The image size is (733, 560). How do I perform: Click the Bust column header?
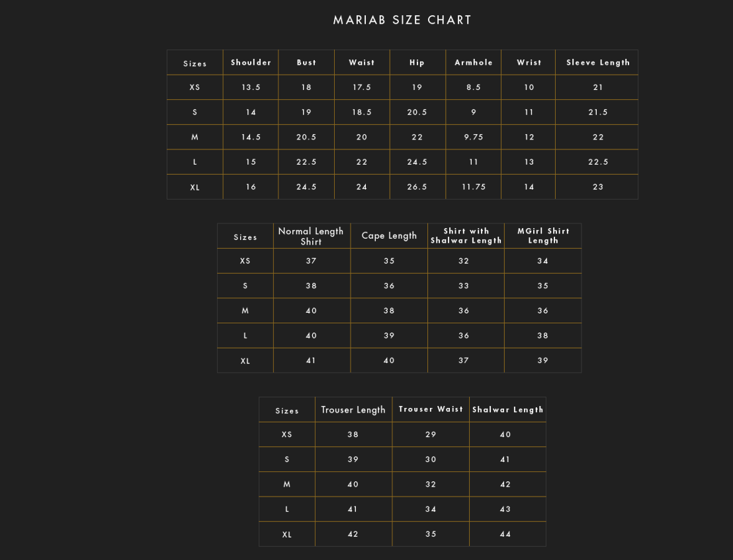[306, 63]
